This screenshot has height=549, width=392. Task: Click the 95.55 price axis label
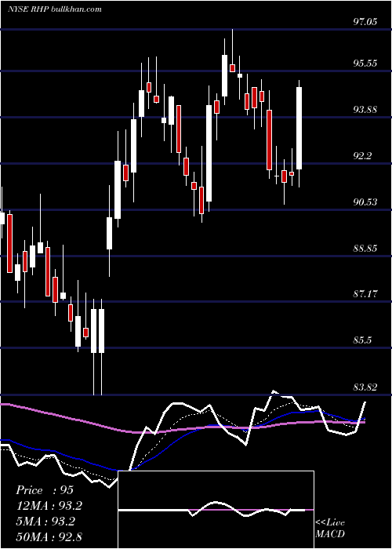coord(365,64)
